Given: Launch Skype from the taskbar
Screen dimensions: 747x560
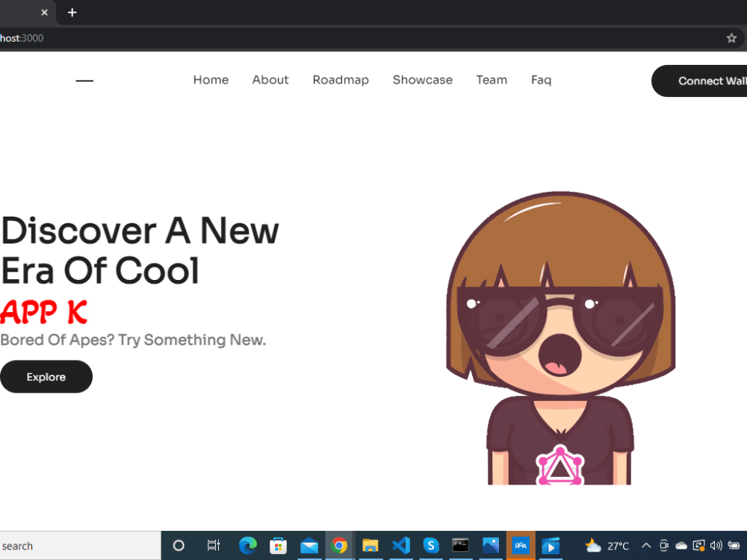Looking at the screenshot, I should (431, 545).
